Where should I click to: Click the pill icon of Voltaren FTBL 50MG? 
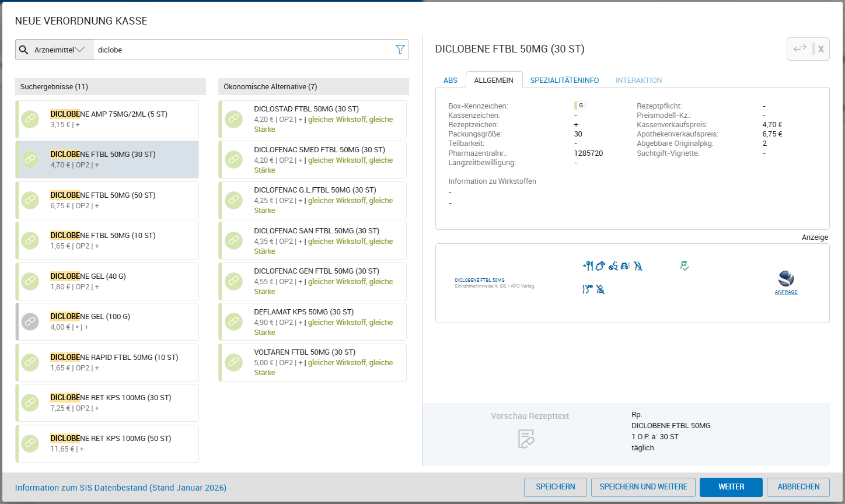(233, 362)
